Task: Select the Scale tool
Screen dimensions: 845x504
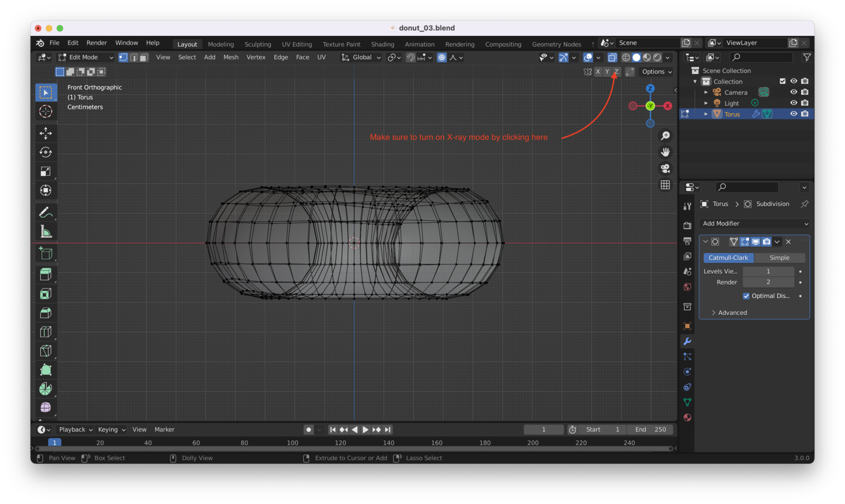Action: pos(46,171)
